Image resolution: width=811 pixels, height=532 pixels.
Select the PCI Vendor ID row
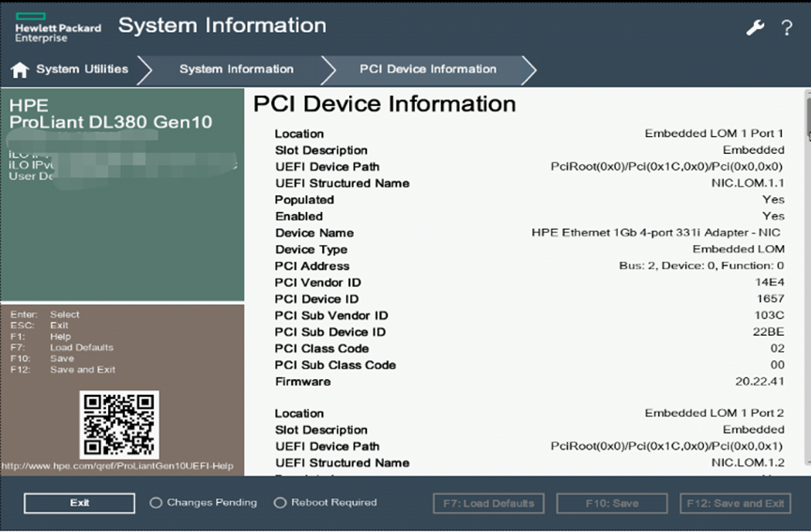[529, 282]
